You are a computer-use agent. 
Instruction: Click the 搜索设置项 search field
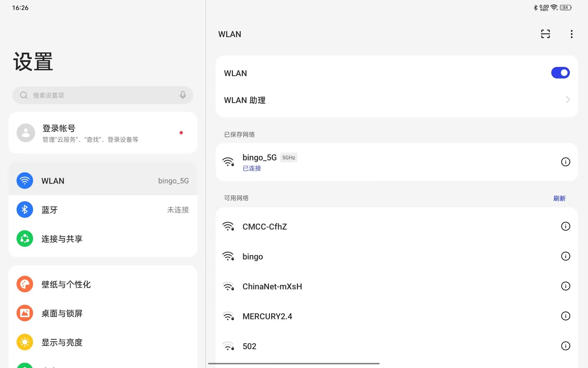101,95
